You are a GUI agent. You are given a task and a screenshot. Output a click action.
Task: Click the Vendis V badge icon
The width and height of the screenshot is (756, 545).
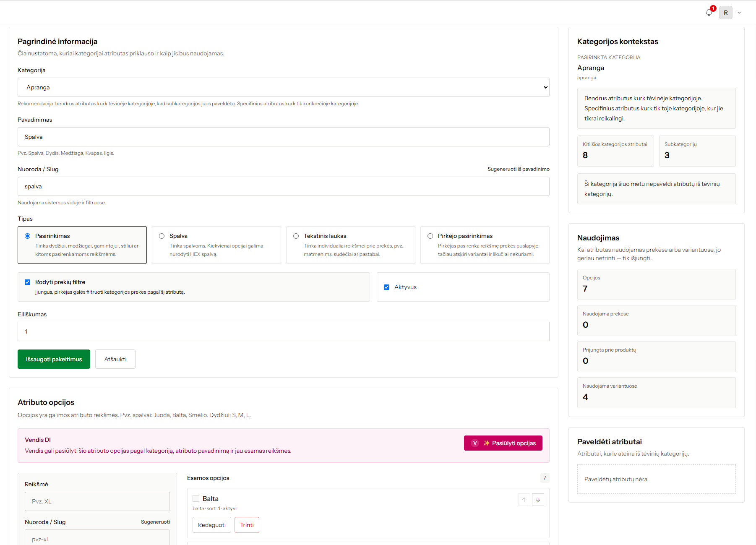[475, 443]
